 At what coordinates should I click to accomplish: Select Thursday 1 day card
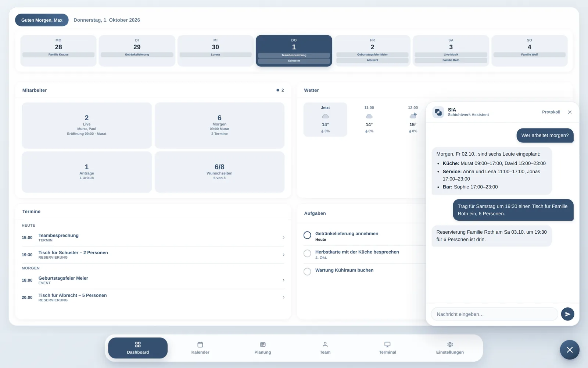click(294, 51)
